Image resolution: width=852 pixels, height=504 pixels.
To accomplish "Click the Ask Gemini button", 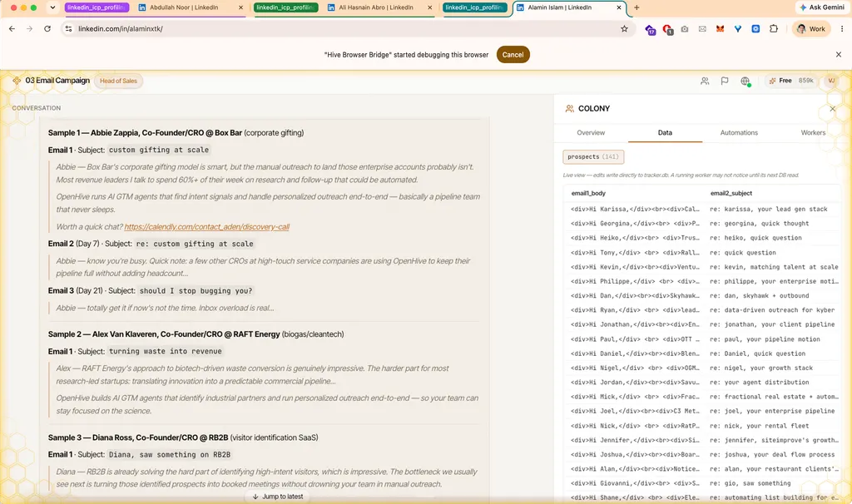I will point(821,7).
